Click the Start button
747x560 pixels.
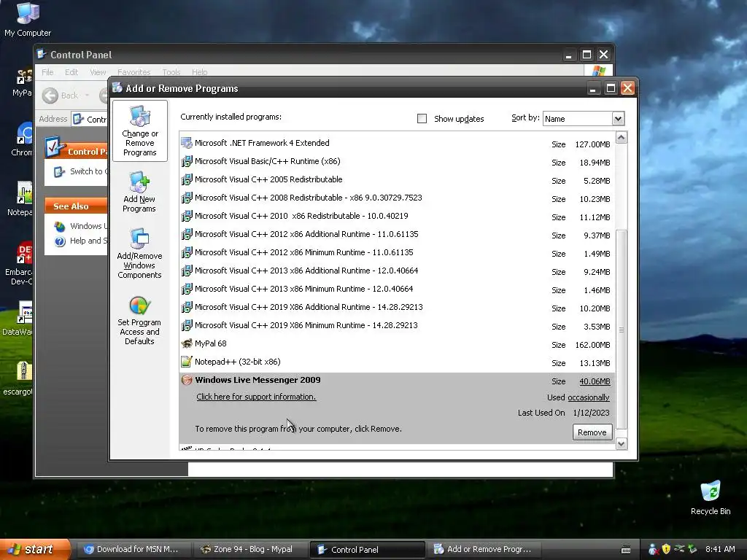[34, 549]
